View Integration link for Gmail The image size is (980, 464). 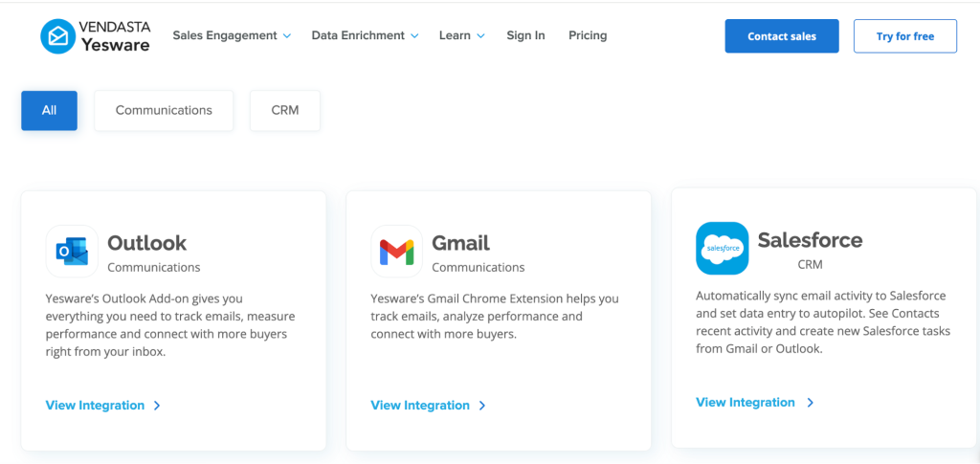click(420, 406)
